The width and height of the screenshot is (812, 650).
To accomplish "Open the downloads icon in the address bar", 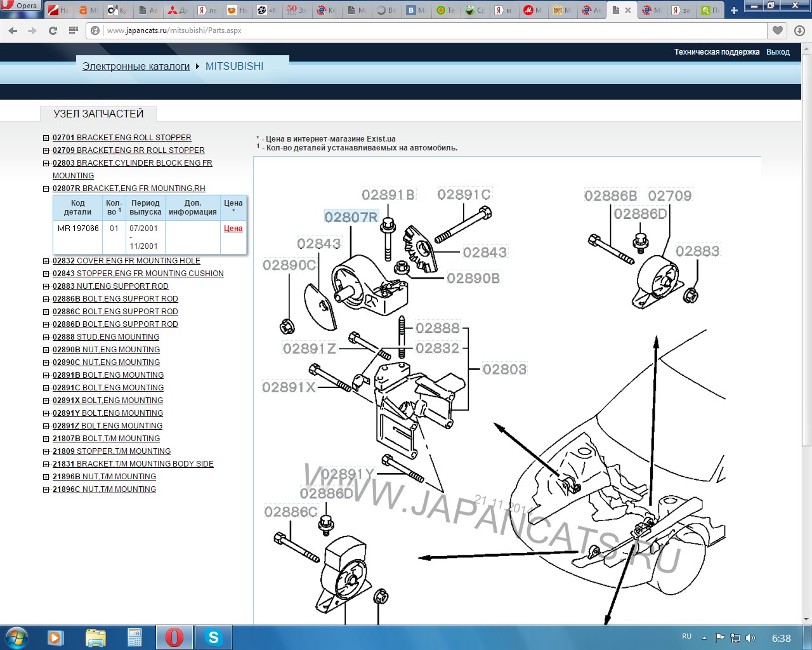I will point(799,30).
